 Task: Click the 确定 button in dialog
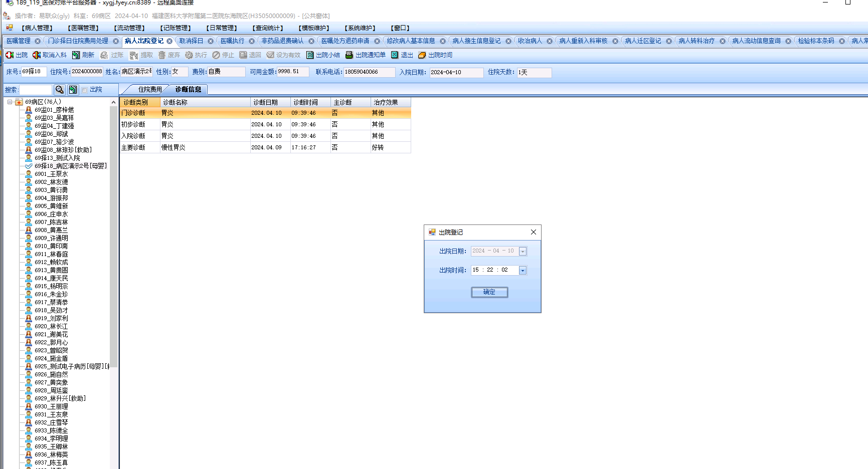[x=489, y=292]
